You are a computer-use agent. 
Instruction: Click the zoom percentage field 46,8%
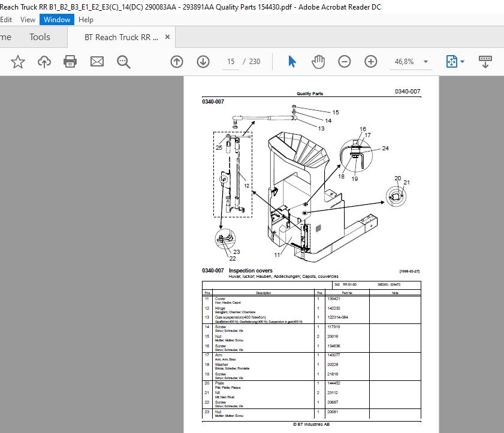coord(405,62)
